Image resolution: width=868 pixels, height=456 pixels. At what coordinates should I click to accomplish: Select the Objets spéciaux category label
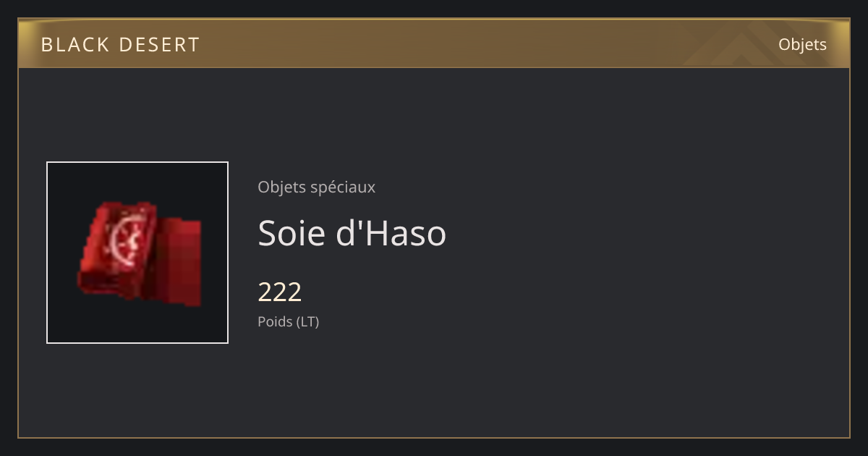(x=316, y=187)
